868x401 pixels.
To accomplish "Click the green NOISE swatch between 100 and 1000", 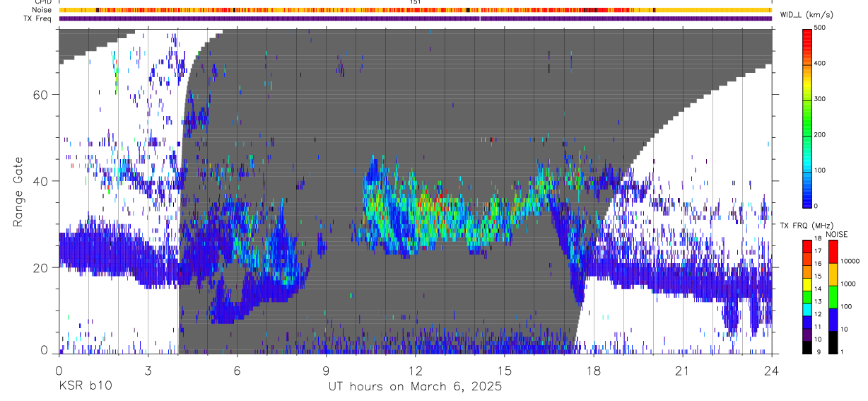I will click(x=833, y=297).
